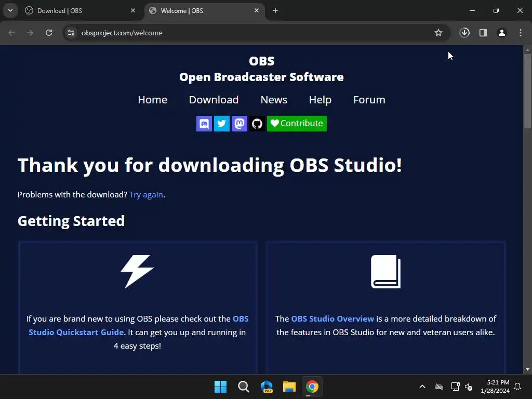Viewport: 532px width, 399px height.
Task: Click the scrollbar down arrow
Action: tap(527, 369)
